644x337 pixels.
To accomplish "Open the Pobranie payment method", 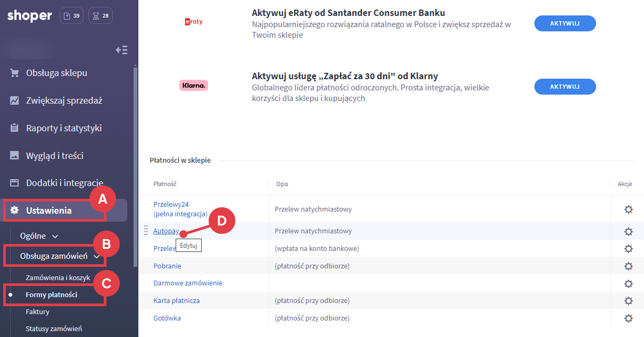I will pos(167,266).
